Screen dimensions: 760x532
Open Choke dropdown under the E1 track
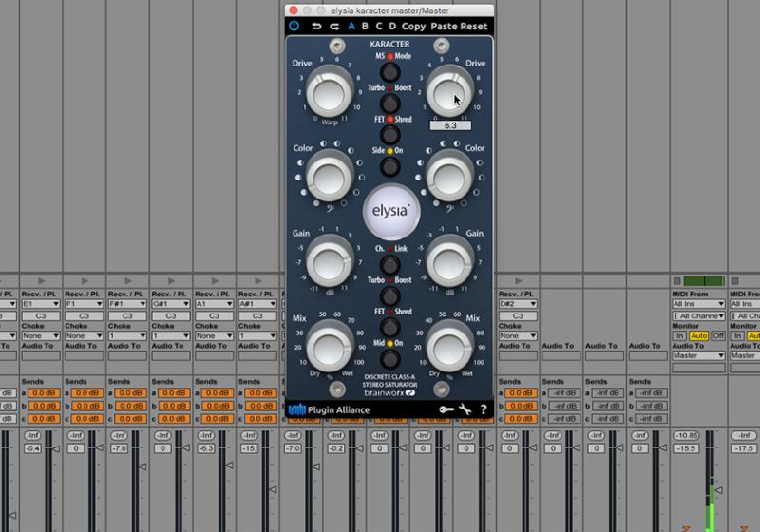41,335
